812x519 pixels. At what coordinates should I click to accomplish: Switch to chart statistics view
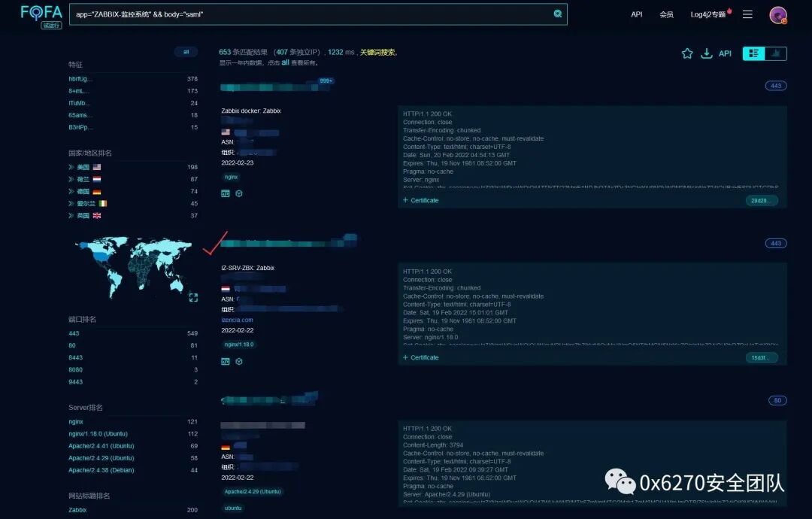click(x=776, y=53)
